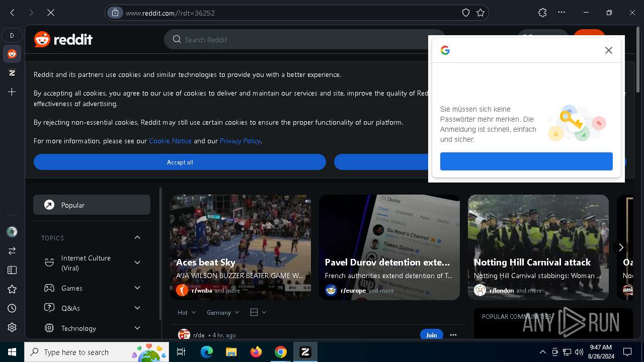
Task: Open volume control in system tray
Action: coord(579,352)
